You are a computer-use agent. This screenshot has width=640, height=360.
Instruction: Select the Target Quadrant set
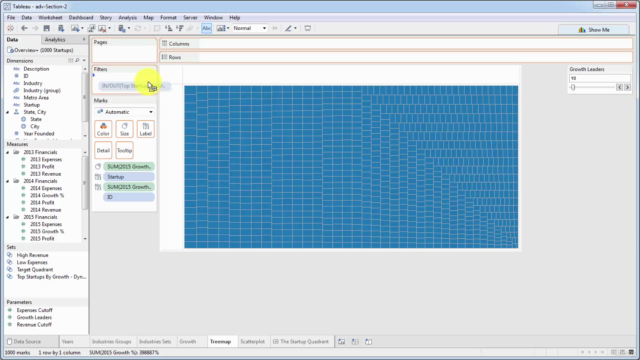point(35,270)
